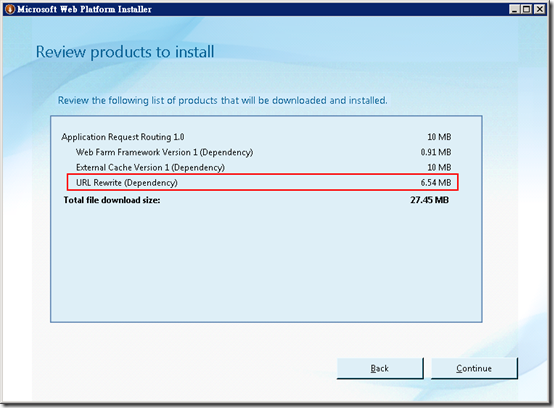The width and height of the screenshot is (554, 408).
Task: Click the 10 MB size of Application Request Routing
Action: pyautogui.click(x=439, y=137)
